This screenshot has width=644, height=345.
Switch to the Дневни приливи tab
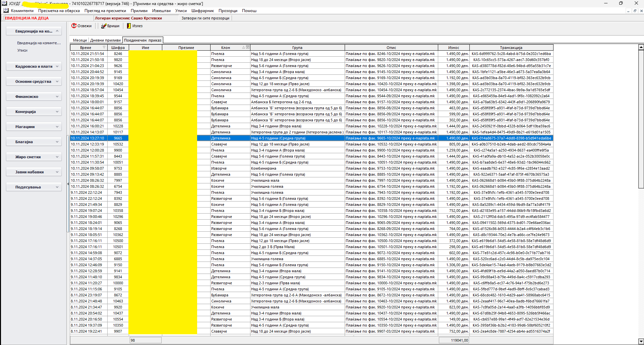click(x=105, y=40)
